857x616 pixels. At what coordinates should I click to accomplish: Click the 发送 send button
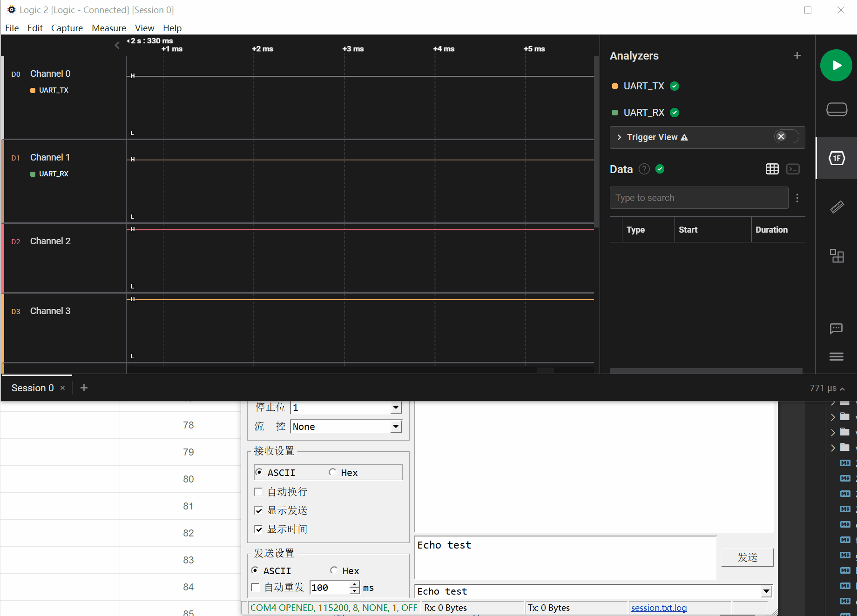coord(747,557)
